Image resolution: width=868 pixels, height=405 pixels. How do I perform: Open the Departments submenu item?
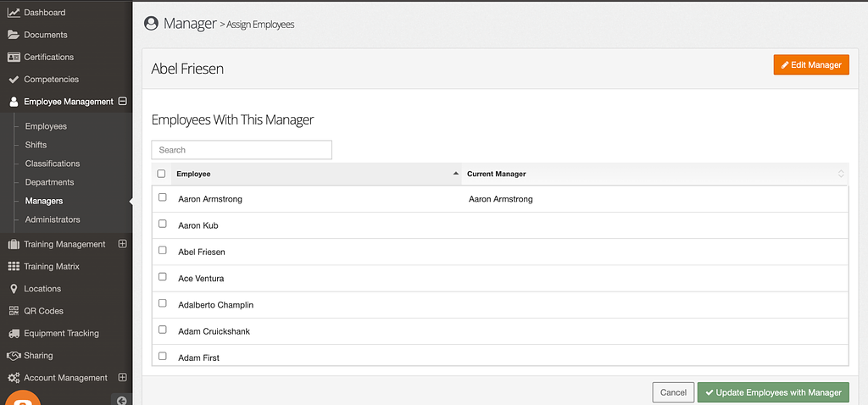point(49,182)
